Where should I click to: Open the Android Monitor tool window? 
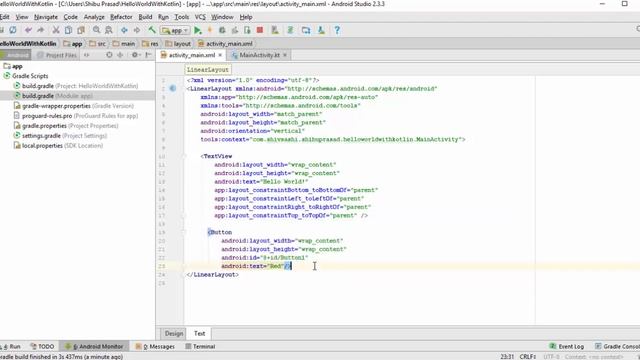click(95, 347)
